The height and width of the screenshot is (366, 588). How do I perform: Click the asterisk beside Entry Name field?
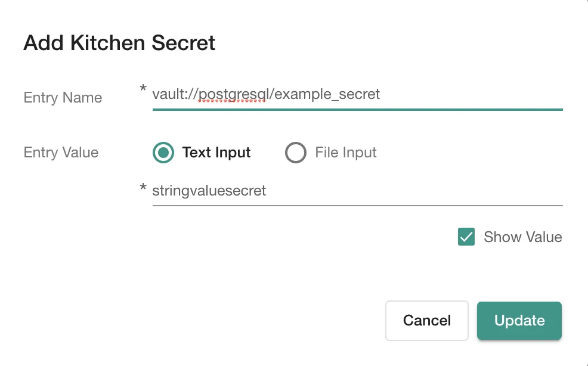tap(143, 89)
